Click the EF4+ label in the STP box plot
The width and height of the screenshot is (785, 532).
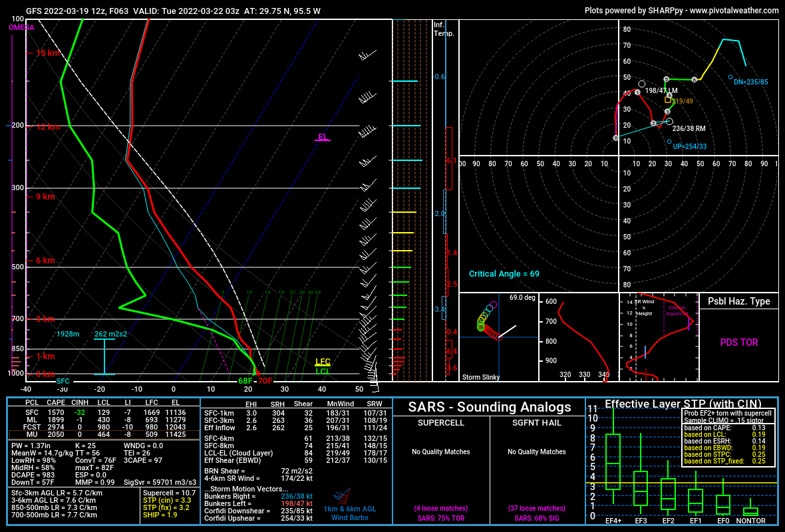tap(613, 521)
